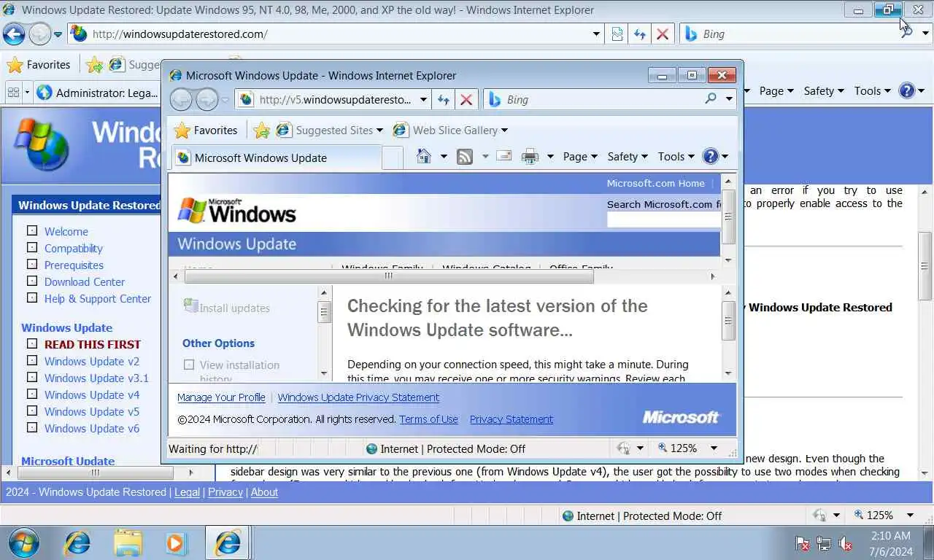Refresh the v5.windowsupdaterestored page

(x=443, y=100)
